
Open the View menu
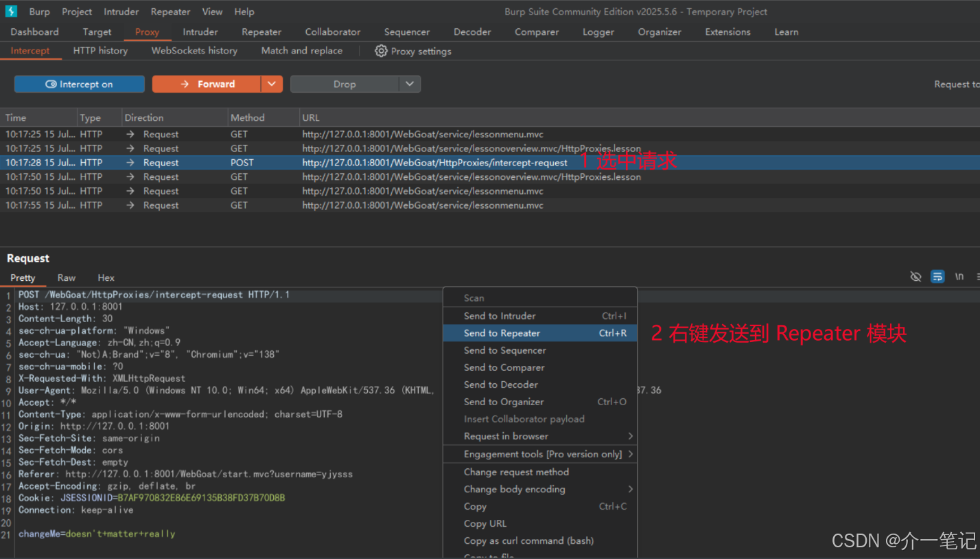click(x=212, y=12)
